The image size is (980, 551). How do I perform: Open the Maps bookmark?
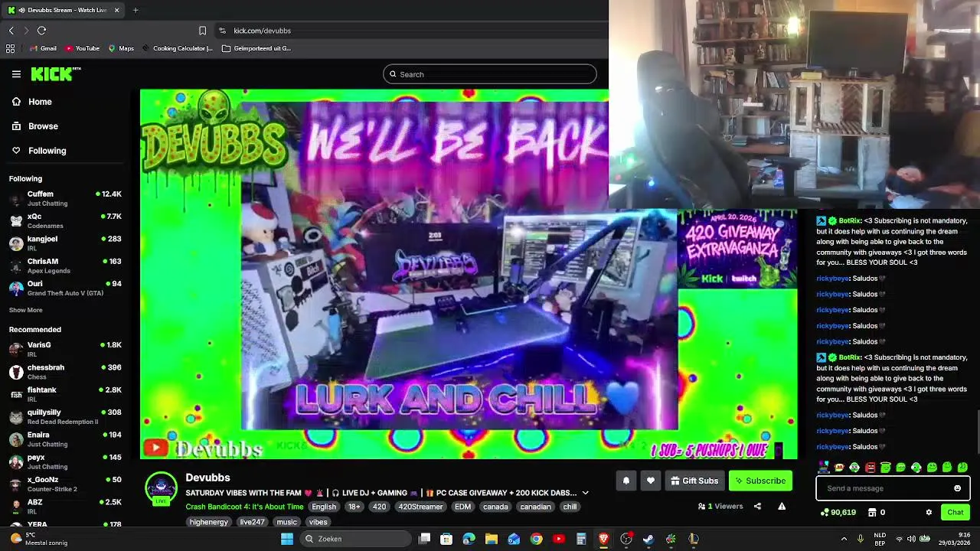click(x=121, y=48)
